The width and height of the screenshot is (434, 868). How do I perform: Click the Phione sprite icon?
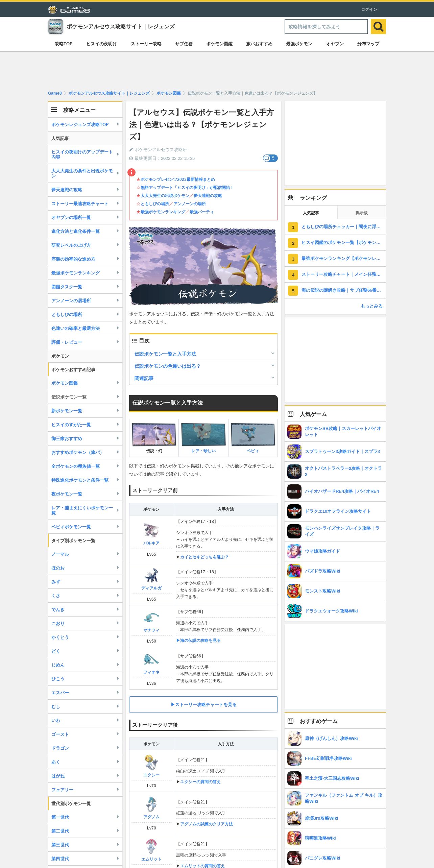click(x=151, y=659)
